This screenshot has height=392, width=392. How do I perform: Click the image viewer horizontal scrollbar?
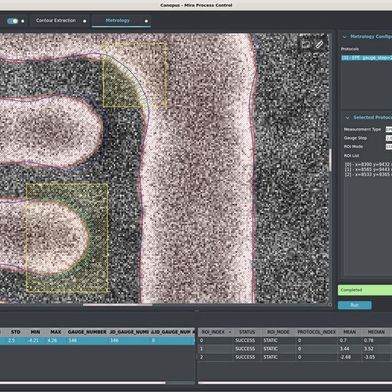pyautogui.click(x=117, y=305)
